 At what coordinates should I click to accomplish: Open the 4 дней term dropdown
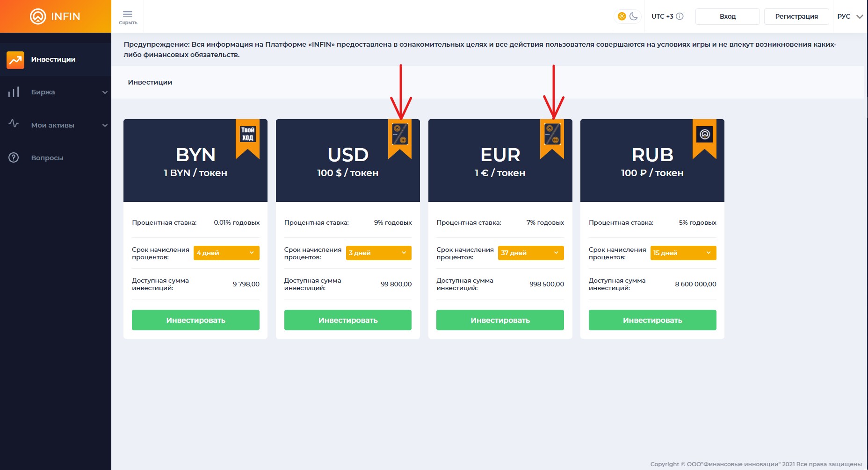226,253
